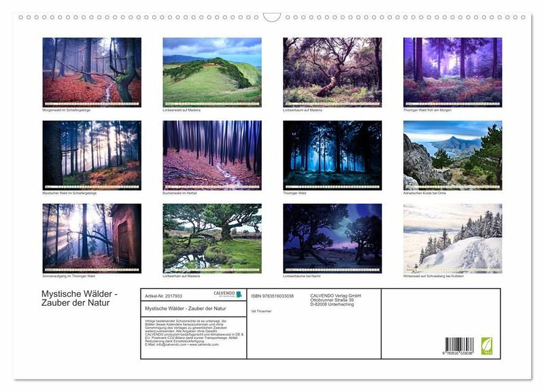Click the Winterwald auf Schneeberg snow photo
Image resolution: width=544 pixels, height=392 pixels.
pos(452,238)
